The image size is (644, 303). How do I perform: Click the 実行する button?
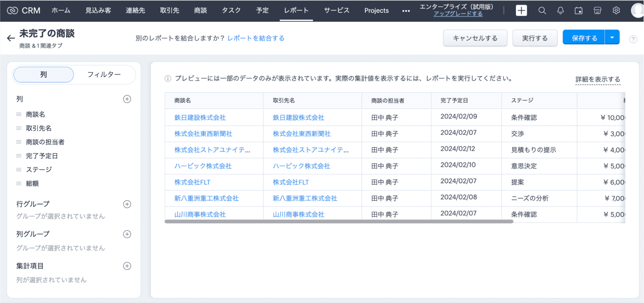click(x=534, y=38)
